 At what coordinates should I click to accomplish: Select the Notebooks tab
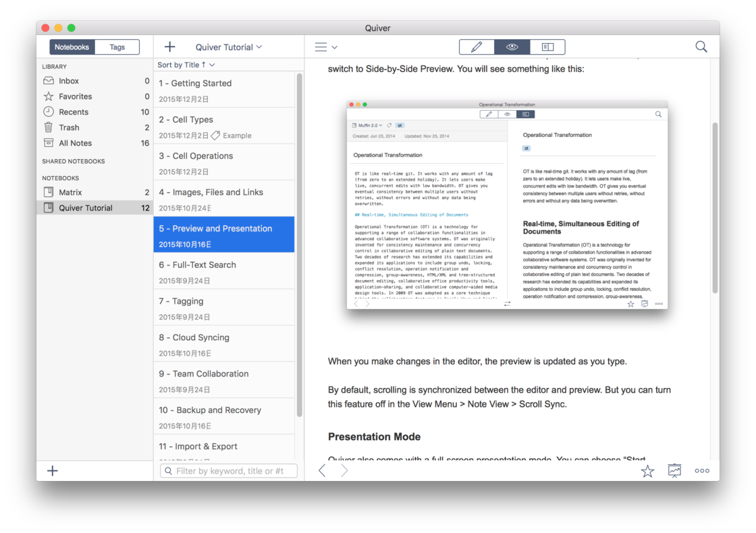pyautogui.click(x=72, y=47)
